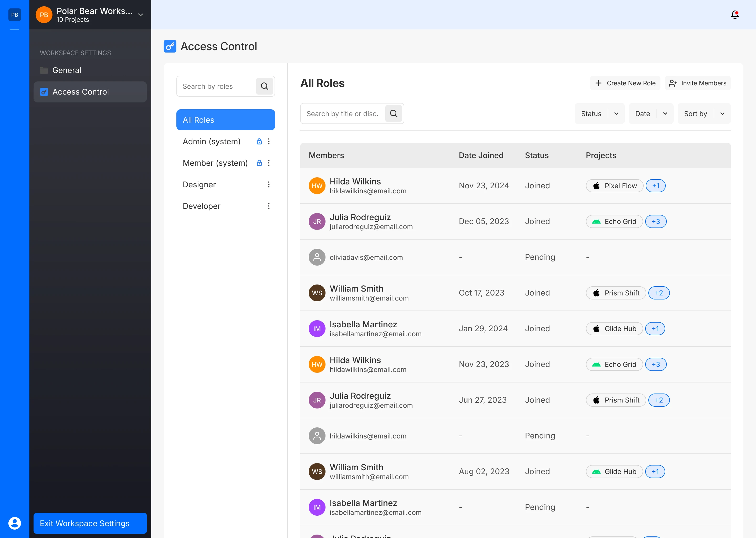Expand Polar Bear workspace switcher chevron
This screenshot has height=538, width=756.
141,14
